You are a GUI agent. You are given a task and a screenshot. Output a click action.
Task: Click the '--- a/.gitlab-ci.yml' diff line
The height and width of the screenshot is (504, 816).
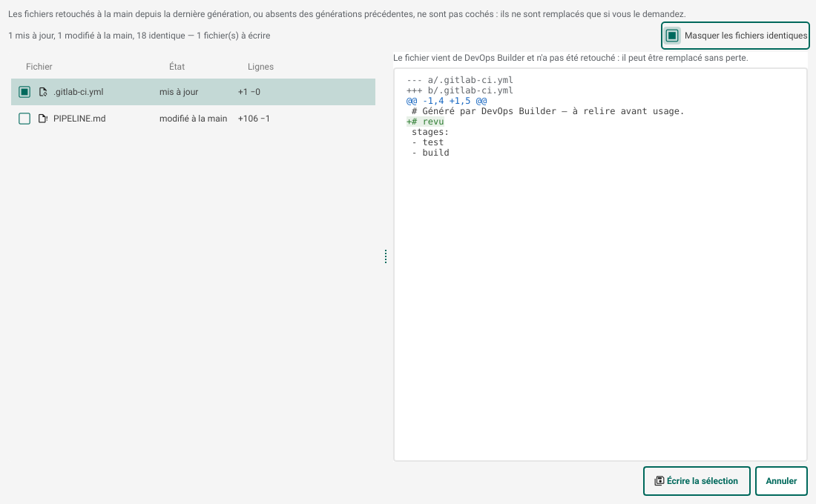point(460,80)
